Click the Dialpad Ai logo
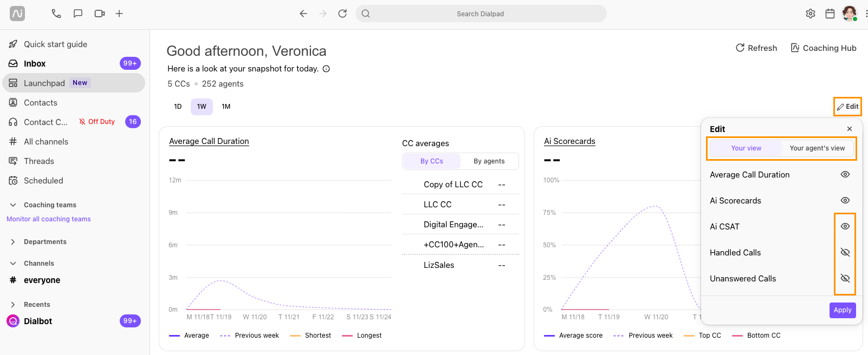 pyautogui.click(x=17, y=14)
